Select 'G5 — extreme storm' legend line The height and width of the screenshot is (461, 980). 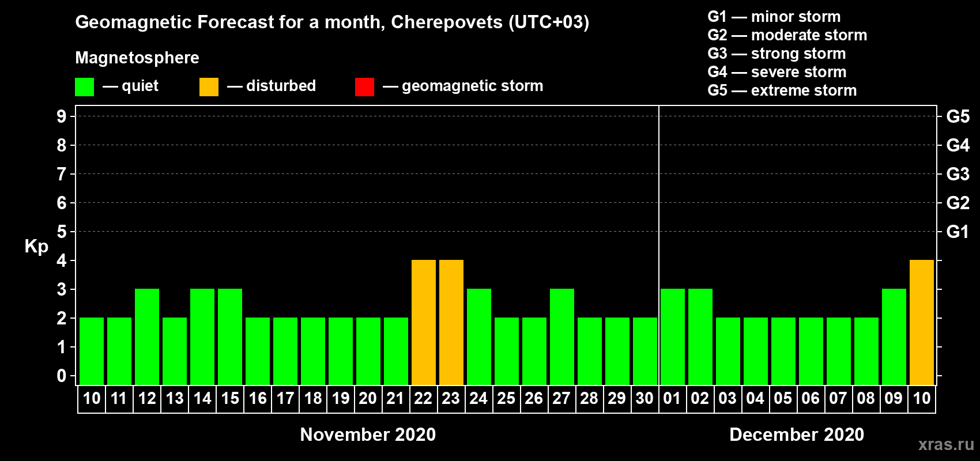[782, 90]
